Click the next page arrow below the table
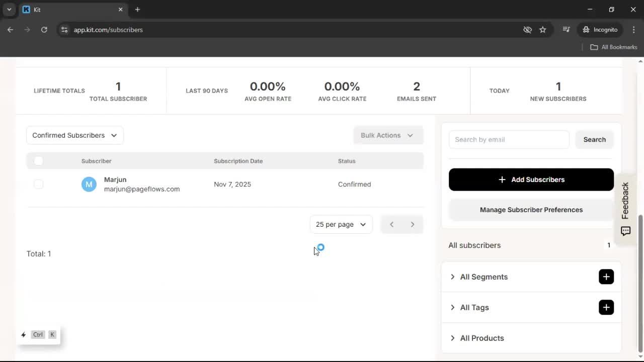This screenshot has height=362, width=644. [412, 224]
